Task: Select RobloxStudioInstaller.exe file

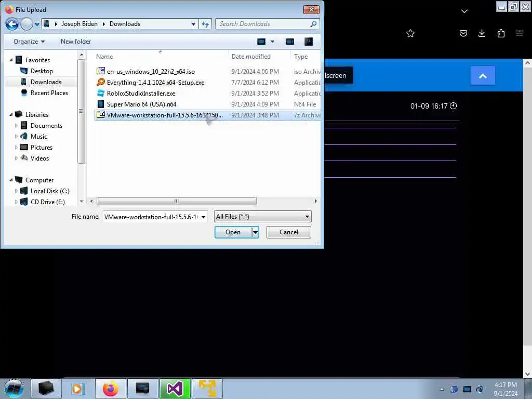Action: pos(141,94)
